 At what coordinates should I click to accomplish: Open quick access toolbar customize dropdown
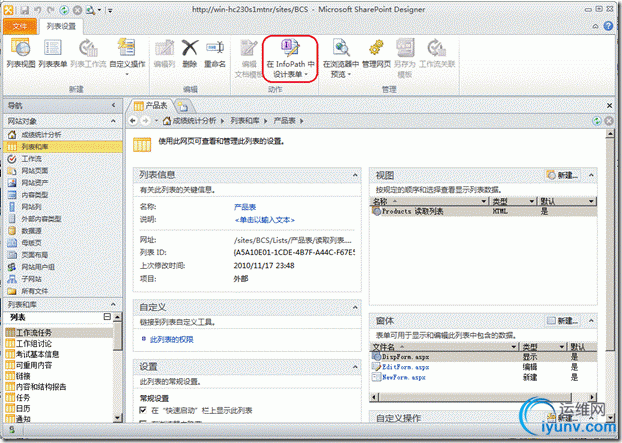pyautogui.click(x=110, y=11)
